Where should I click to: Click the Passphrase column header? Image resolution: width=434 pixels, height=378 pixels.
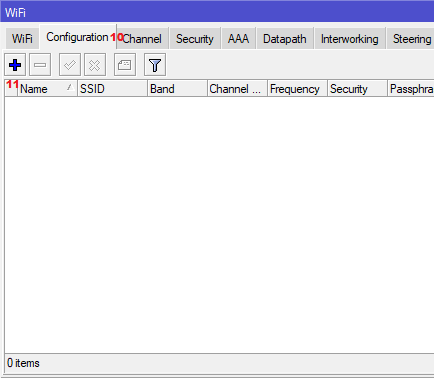click(x=411, y=89)
